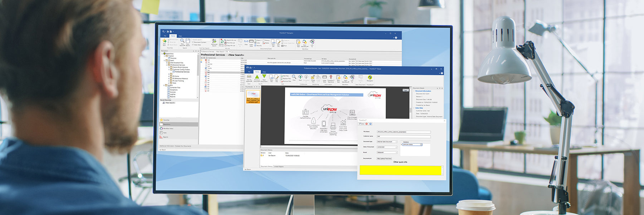Open Brand dropdown in index dialog
Viewport: 644px width, 215px height.
coord(396,153)
